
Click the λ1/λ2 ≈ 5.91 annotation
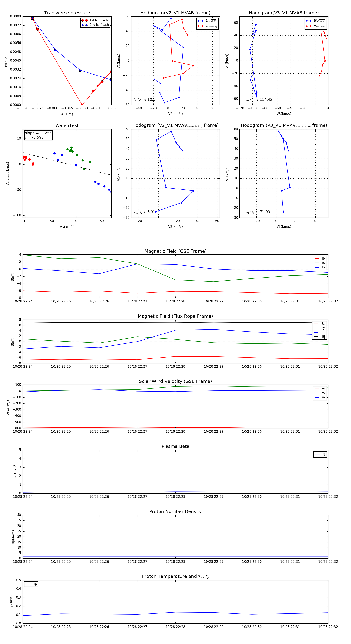(144, 212)
